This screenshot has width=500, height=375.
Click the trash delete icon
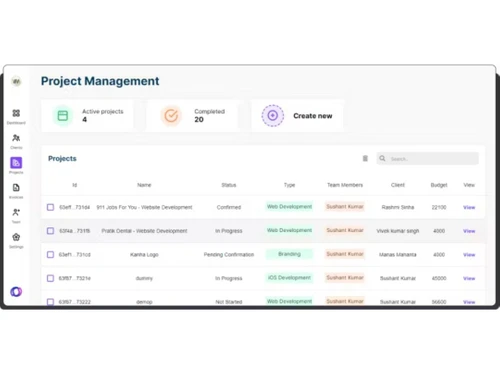pyautogui.click(x=365, y=158)
